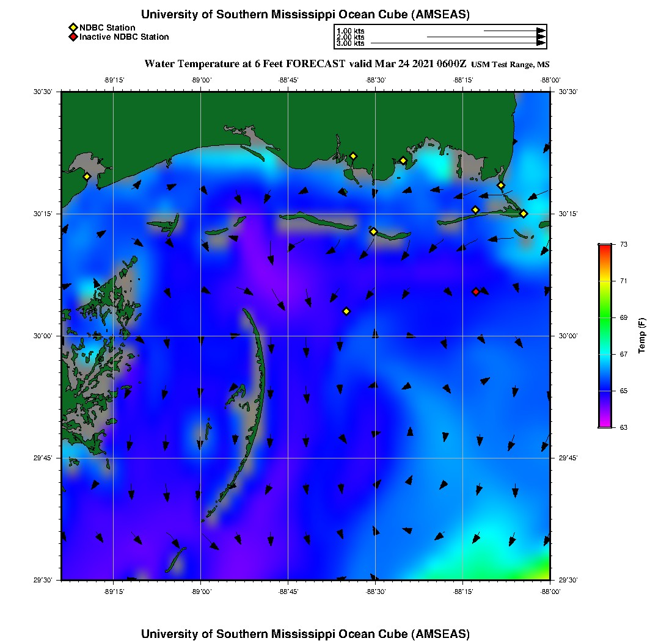Click the 69 value on the colorbar
The height and width of the screenshot is (641, 672).
(624, 317)
